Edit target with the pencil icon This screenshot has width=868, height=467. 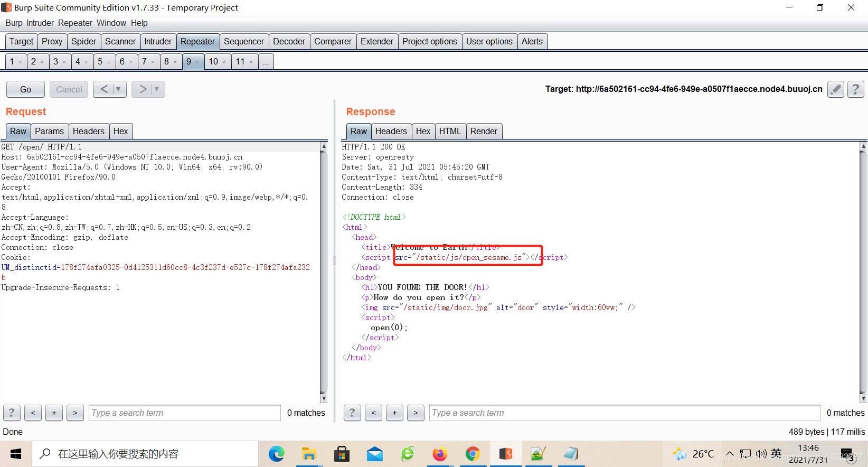tap(835, 89)
